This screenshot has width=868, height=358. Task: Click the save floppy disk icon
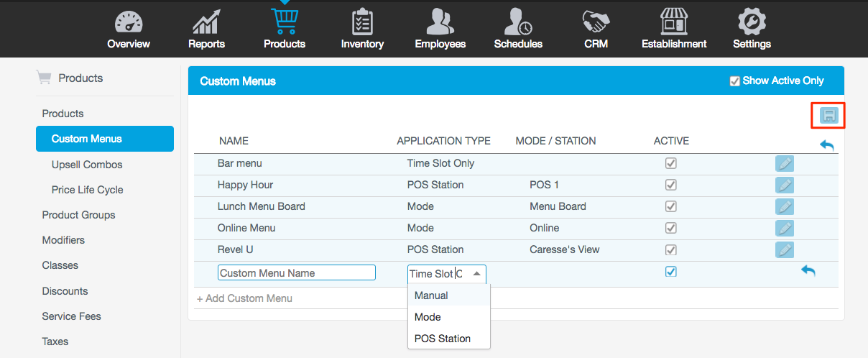(828, 116)
